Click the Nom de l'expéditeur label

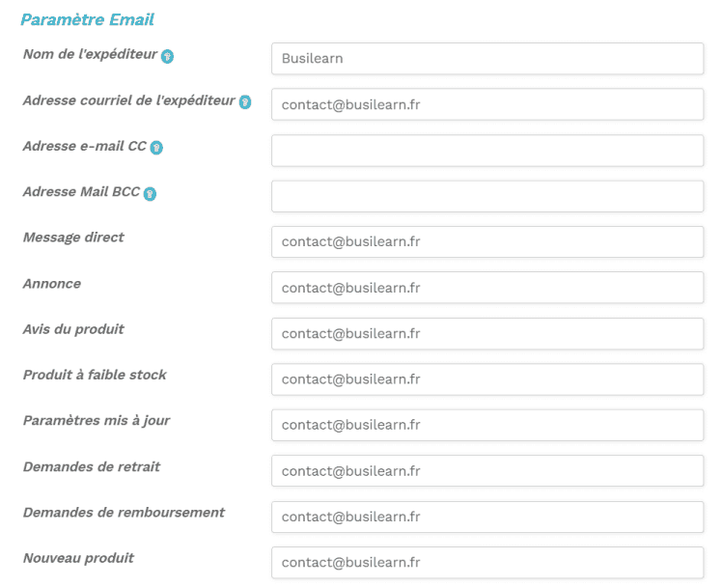(91, 54)
